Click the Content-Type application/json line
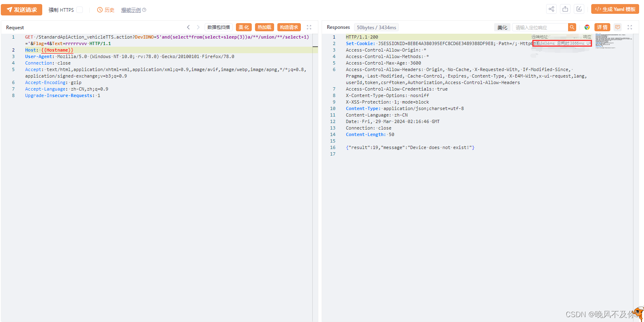The width and height of the screenshot is (644, 322). (x=405, y=108)
